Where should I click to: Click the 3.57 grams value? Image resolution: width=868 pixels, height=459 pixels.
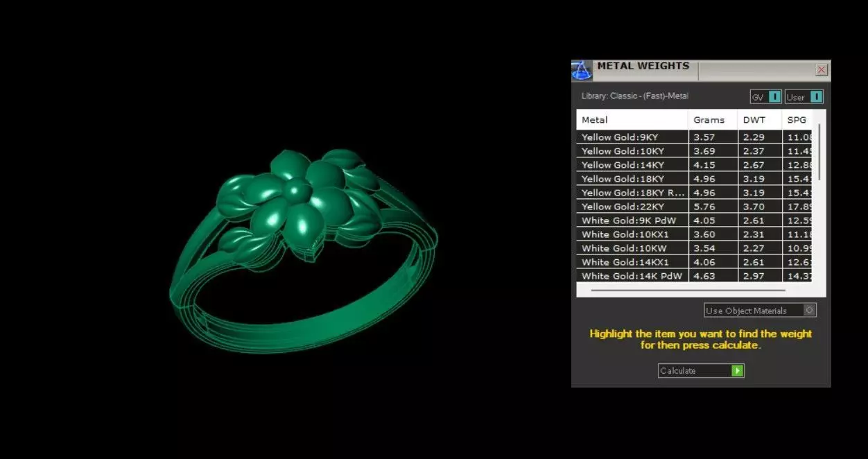[x=704, y=137]
